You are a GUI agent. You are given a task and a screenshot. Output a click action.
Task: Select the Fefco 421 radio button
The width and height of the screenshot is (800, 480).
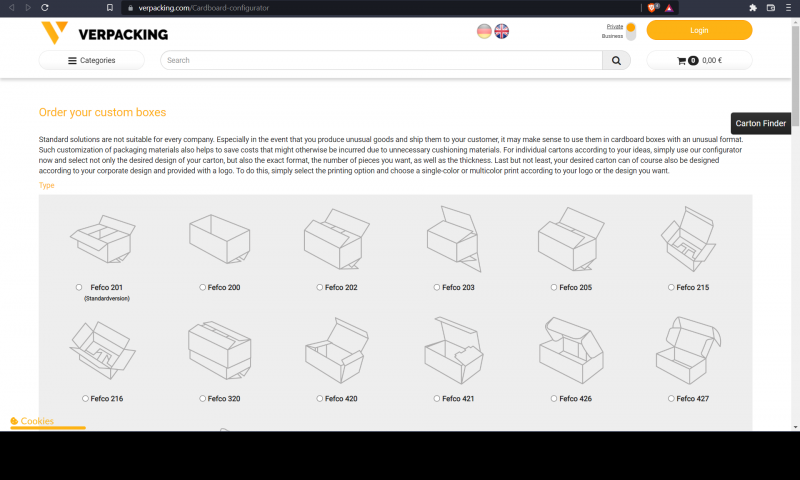pos(437,398)
